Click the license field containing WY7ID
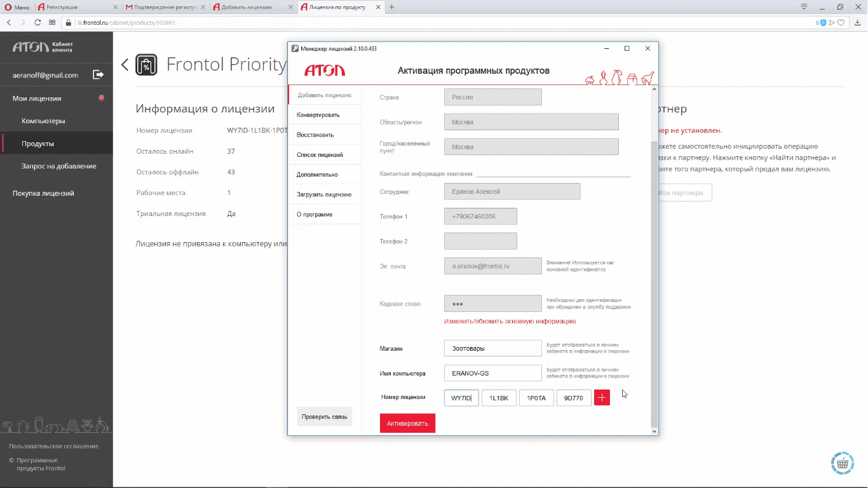868x488 pixels. coord(461,398)
